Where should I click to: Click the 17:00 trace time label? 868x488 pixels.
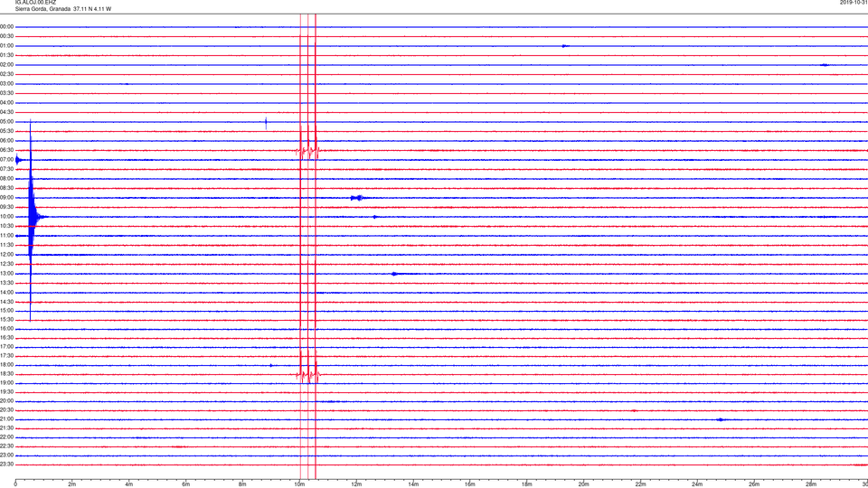coord(6,347)
